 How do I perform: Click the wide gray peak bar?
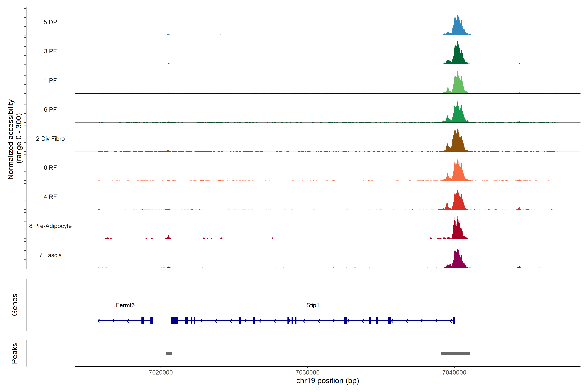(455, 353)
